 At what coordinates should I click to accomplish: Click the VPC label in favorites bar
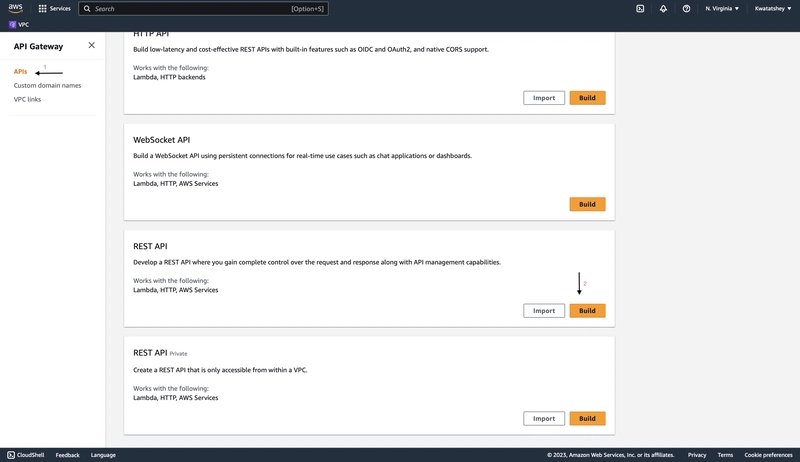click(x=23, y=24)
